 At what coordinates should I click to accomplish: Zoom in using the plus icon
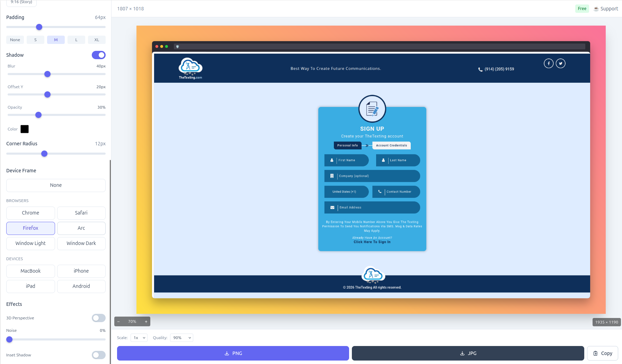(x=146, y=321)
